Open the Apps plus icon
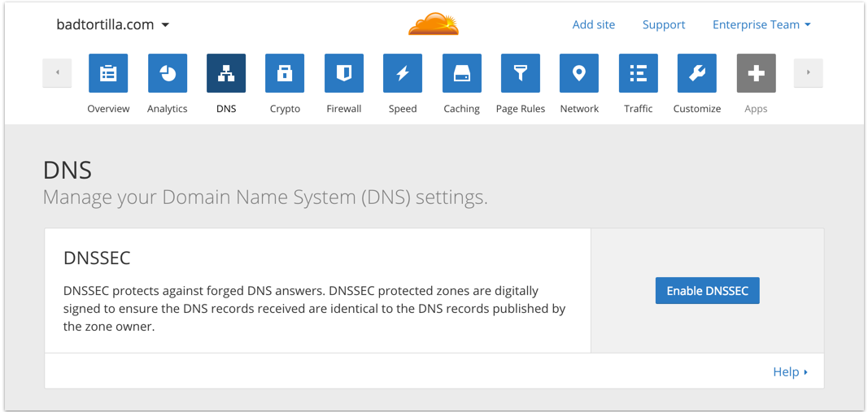868x412 pixels. (x=757, y=73)
